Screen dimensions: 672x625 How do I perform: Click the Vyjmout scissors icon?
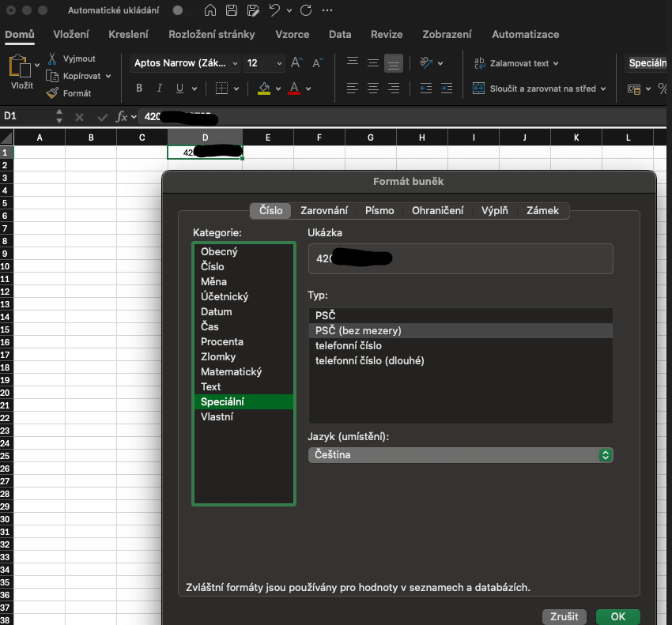click(x=52, y=58)
